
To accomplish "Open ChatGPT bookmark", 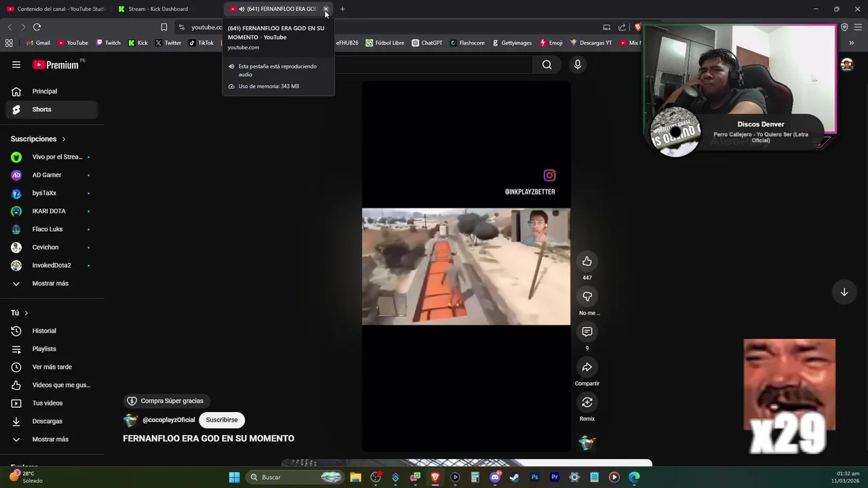I will 427,43.
